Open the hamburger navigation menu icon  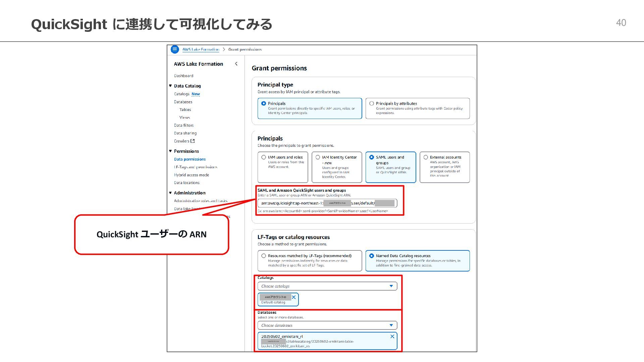coord(174,49)
